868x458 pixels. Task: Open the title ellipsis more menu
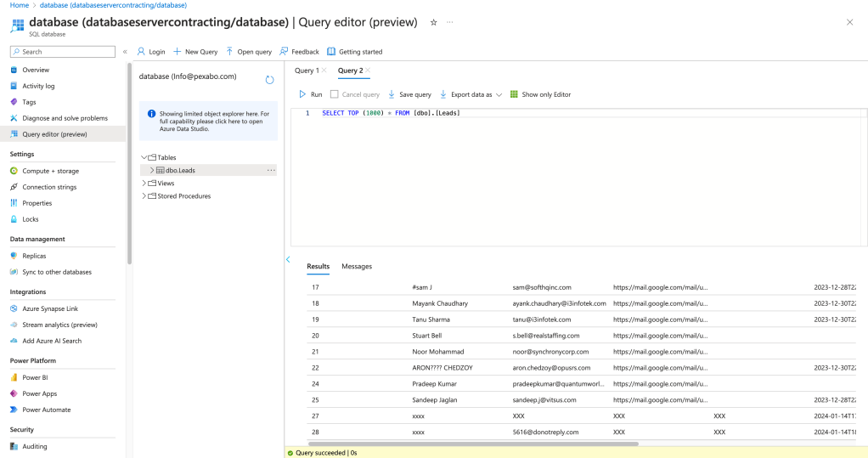click(x=449, y=22)
